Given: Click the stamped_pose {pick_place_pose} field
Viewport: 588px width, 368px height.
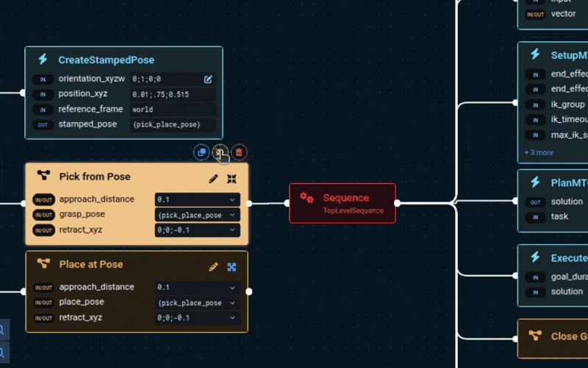Looking at the screenshot, I should pyautogui.click(x=173, y=124).
